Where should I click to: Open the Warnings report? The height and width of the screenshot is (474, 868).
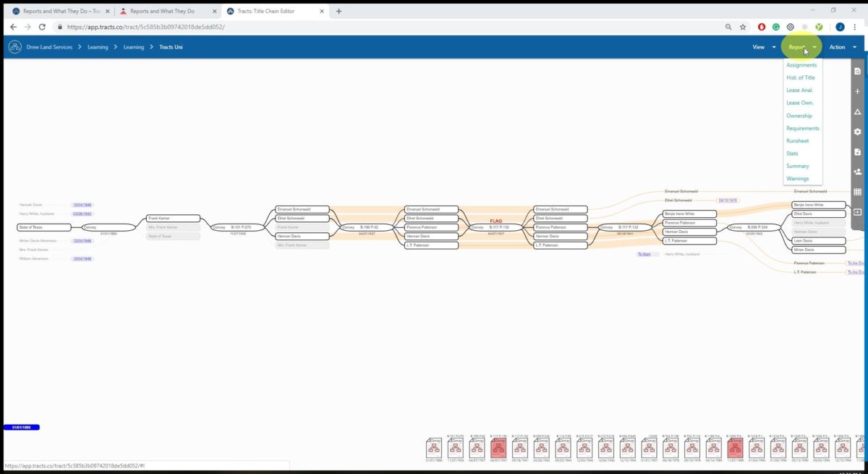click(798, 179)
